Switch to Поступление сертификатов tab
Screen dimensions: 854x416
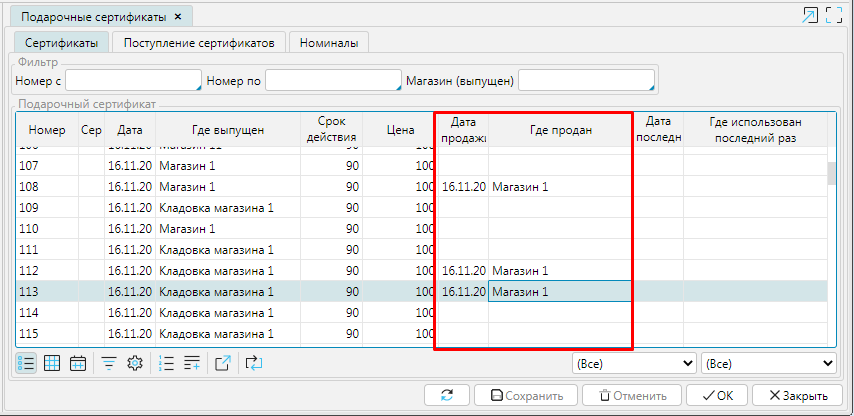(199, 42)
